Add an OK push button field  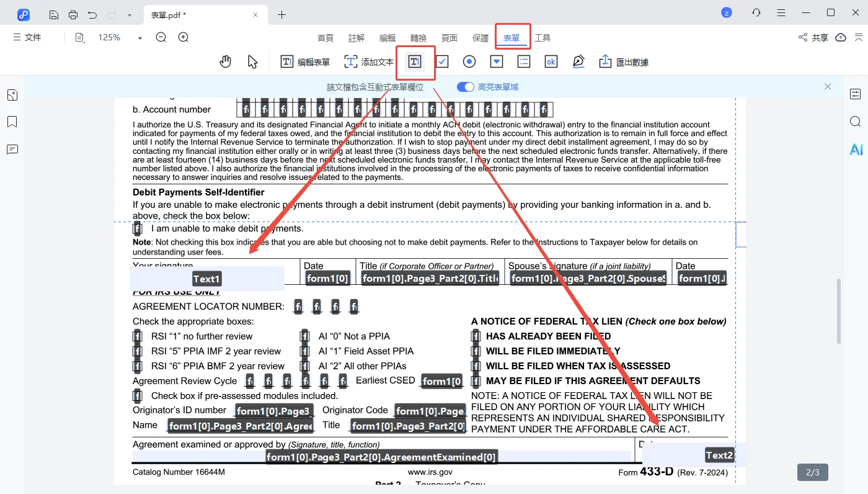click(x=551, y=61)
